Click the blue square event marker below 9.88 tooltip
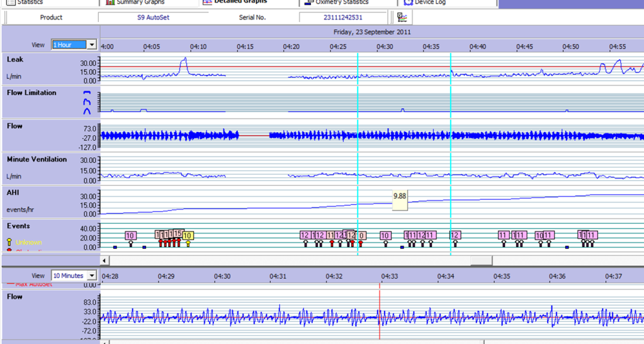 click(402, 247)
